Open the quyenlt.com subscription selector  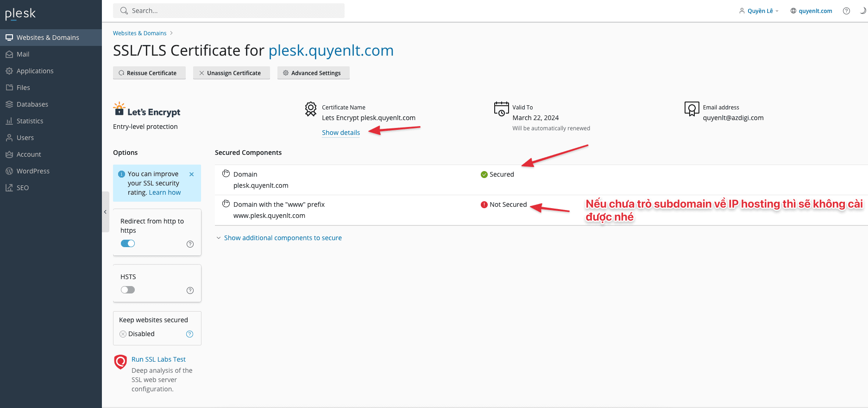[x=811, y=11]
